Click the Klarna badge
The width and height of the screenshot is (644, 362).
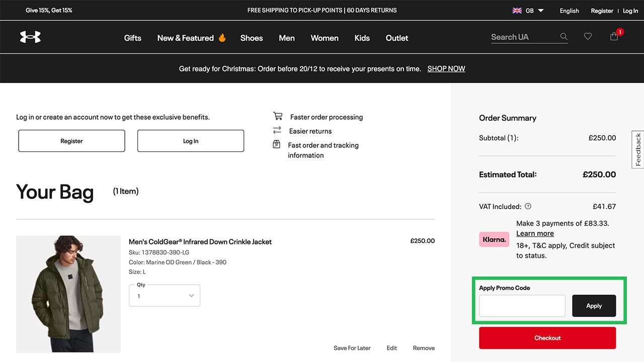pos(494,239)
